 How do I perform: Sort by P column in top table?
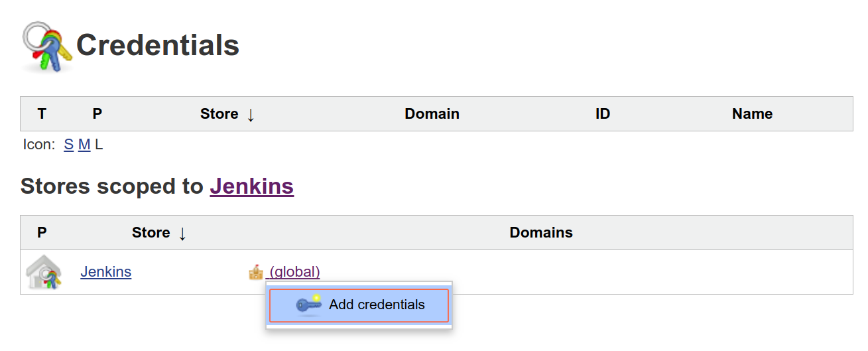pyautogui.click(x=97, y=114)
